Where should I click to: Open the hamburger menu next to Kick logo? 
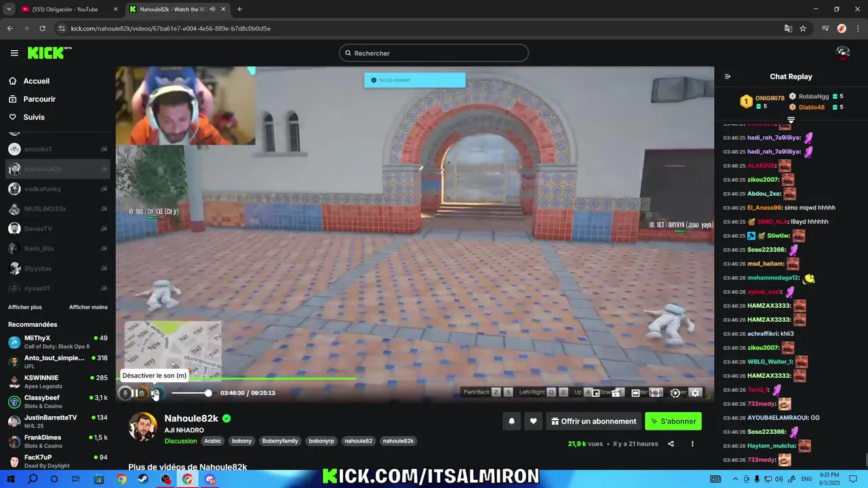point(14,53)
